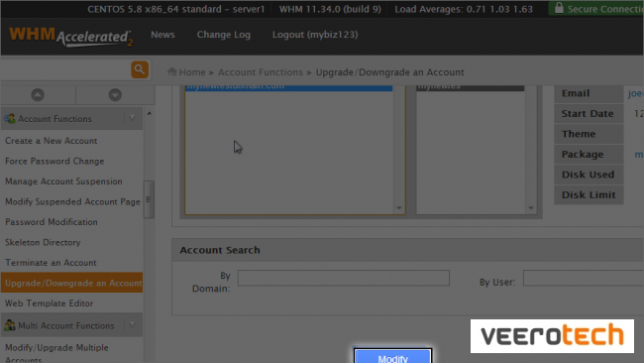Screen dimensions: 644x363
Task: Click the Disk Limit row label
Action: tap(589, 194)
